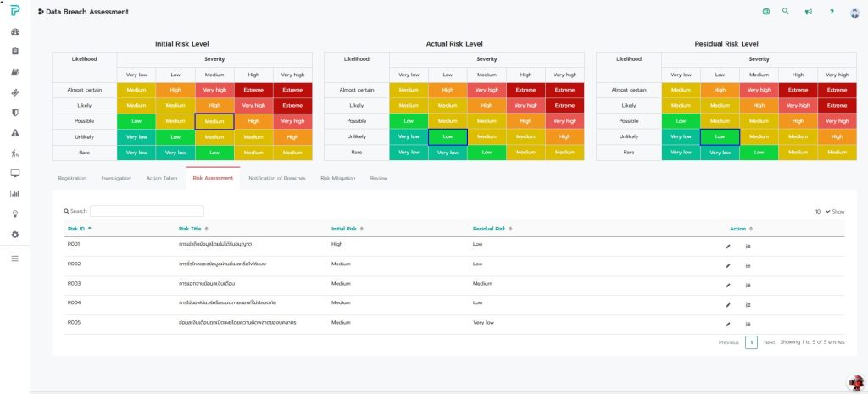Viewport: 868px width, 394px height.
Task: Switch to Notification of Breaches tab
Action: click(x=277, y=178)
